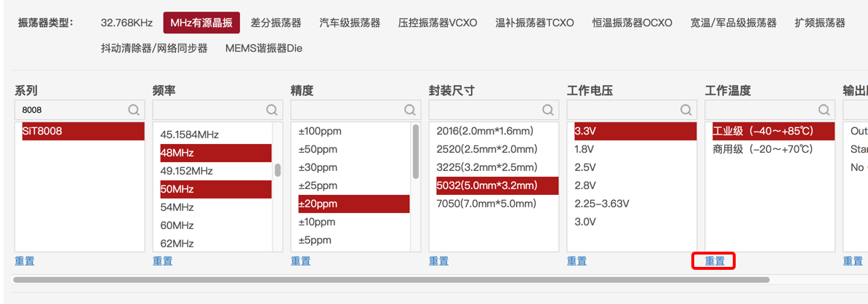Deselect the 48MHz frequency option
Screen dimensions: 868x304
coord(216,153)
